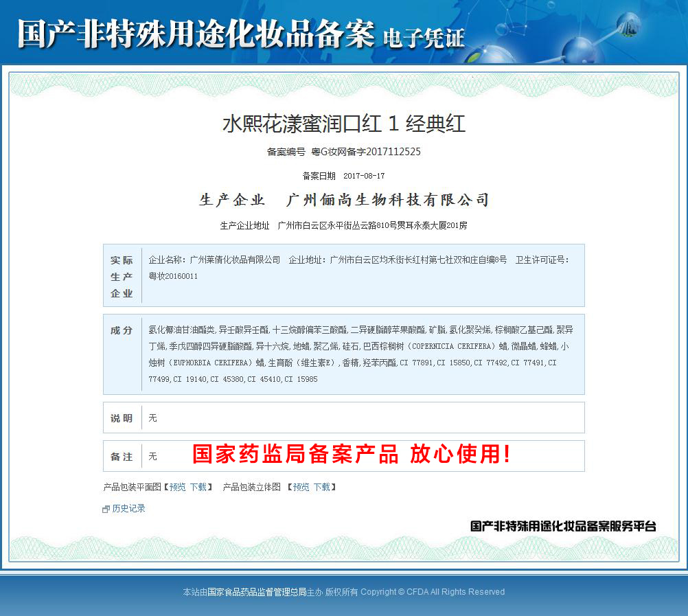This screenshot has width=688, height=616.
Task: Open the 历史记录 link
Action: pyautogui.click(x=128, y=508)
